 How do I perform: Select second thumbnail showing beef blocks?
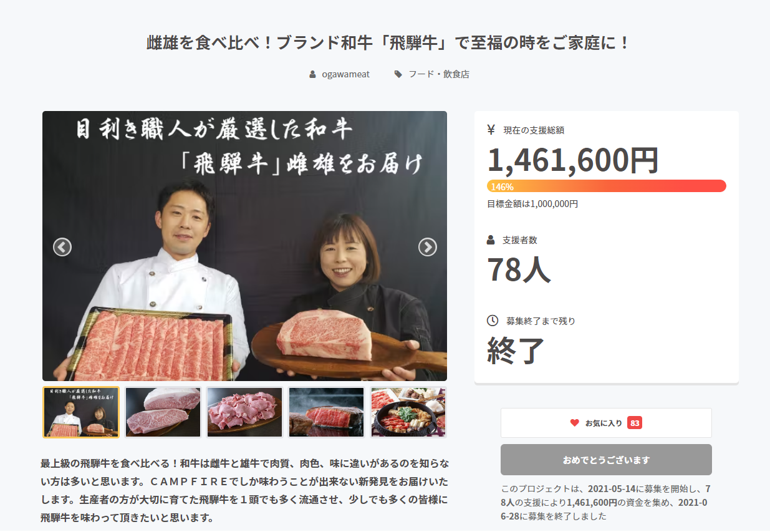click(163, 412)
